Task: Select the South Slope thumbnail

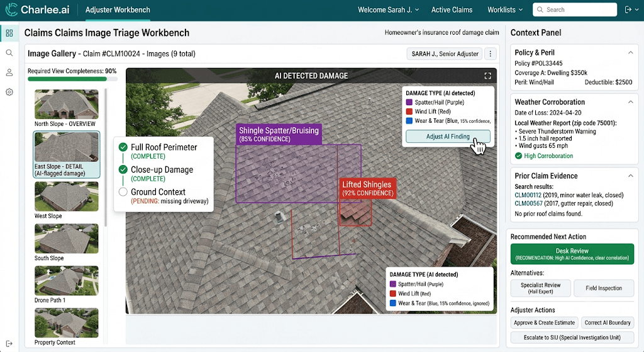Action: click(x=66, y=239)
